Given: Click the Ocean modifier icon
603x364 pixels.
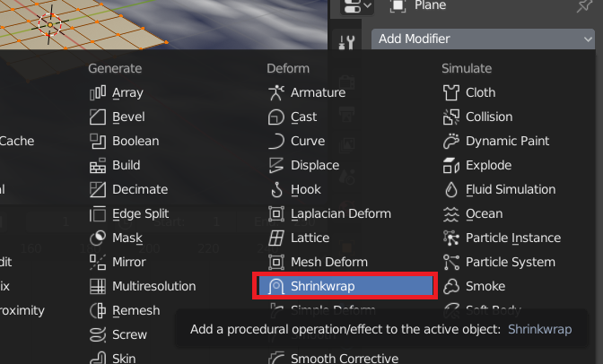Looking at the screenshot, I should pyautogui.click(x=451, y=213).
